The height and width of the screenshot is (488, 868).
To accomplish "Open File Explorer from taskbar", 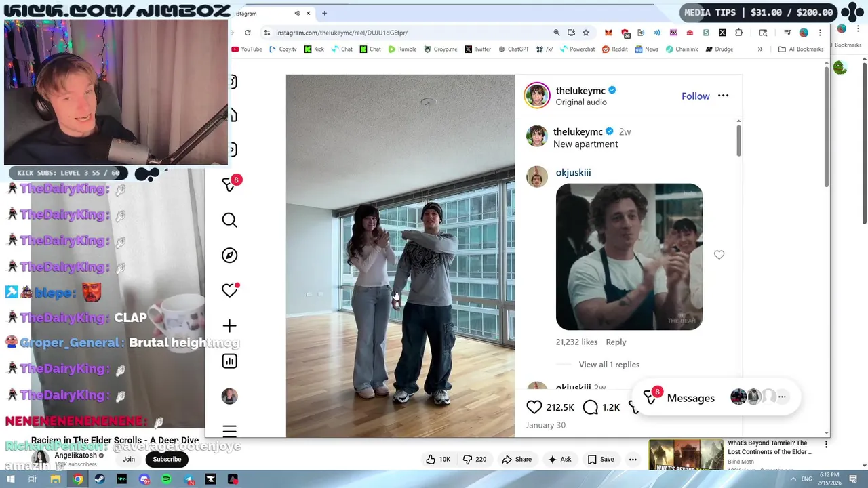I will point(56,479).
